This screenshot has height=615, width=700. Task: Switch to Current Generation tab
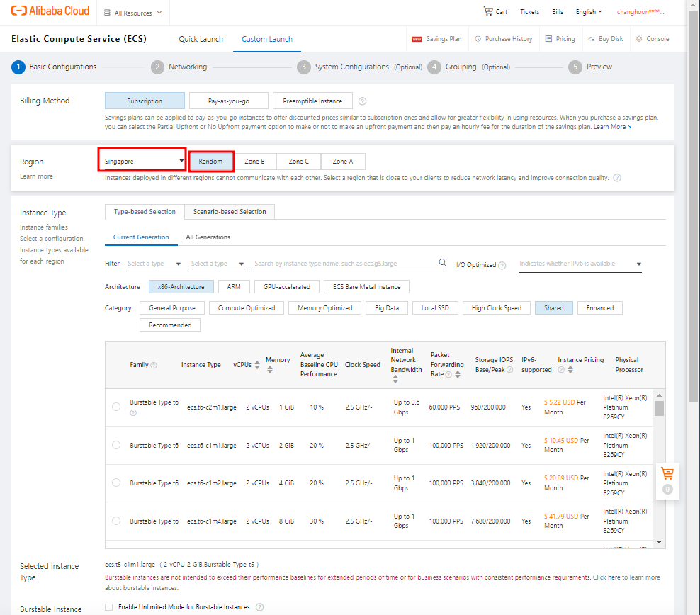tap(141, 237)
